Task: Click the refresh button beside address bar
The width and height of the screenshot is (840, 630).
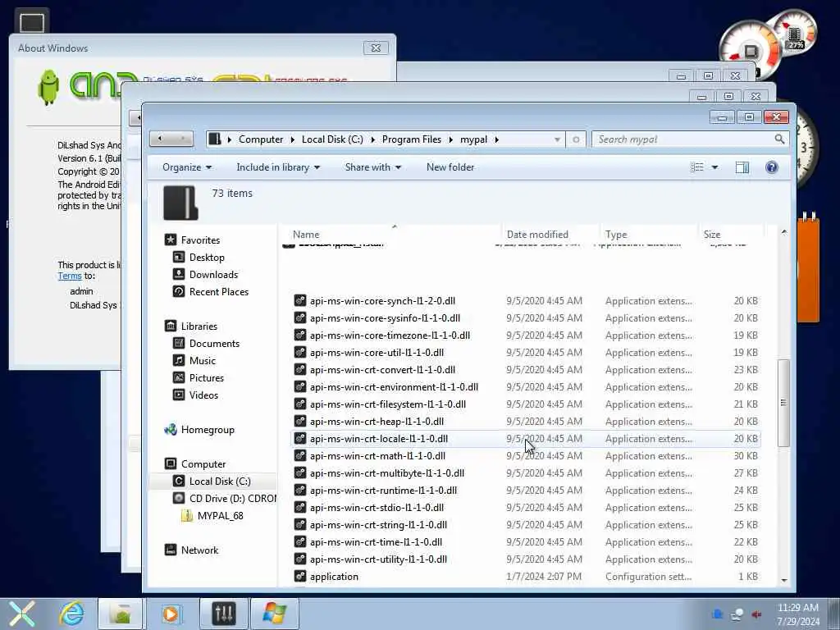Action: pos(576,139)
